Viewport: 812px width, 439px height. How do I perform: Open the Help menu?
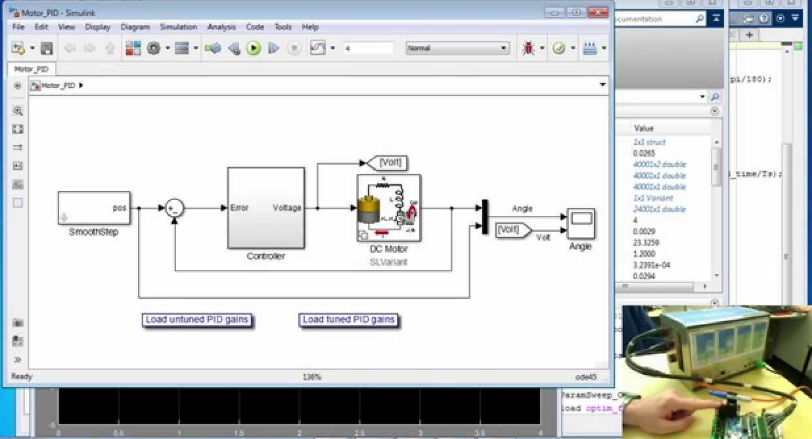310,27
